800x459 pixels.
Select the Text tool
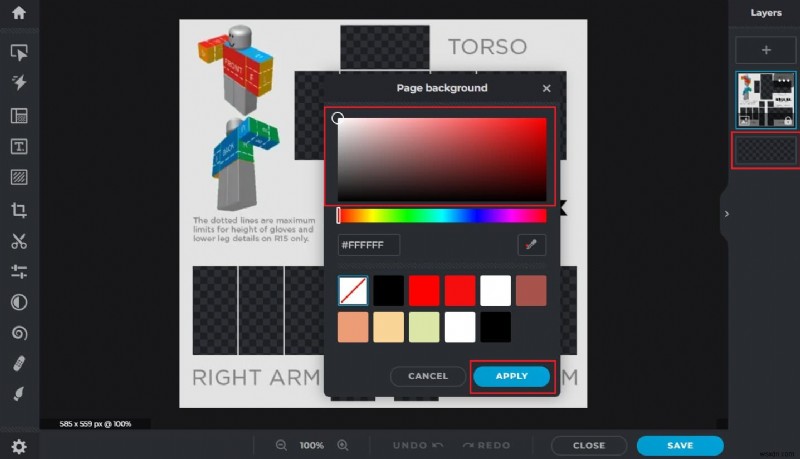tap(19, 147)
